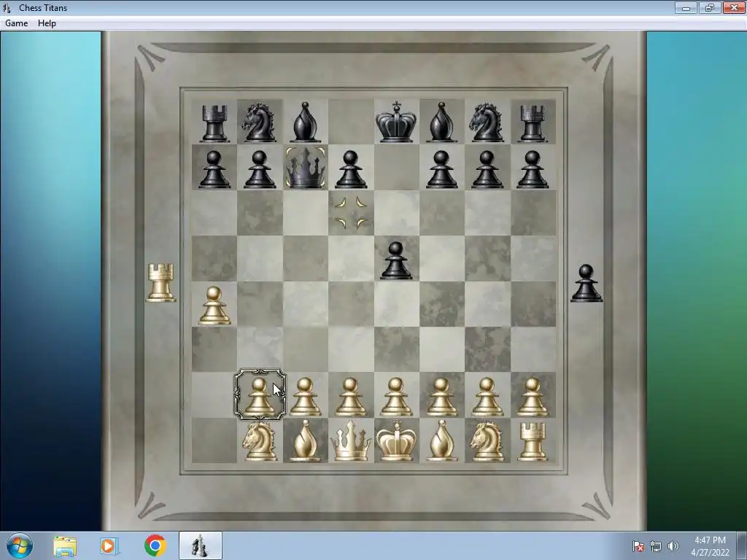747x560 pixels.
Task: Minimize the Chess Titans window
Action: pos(686,7)
